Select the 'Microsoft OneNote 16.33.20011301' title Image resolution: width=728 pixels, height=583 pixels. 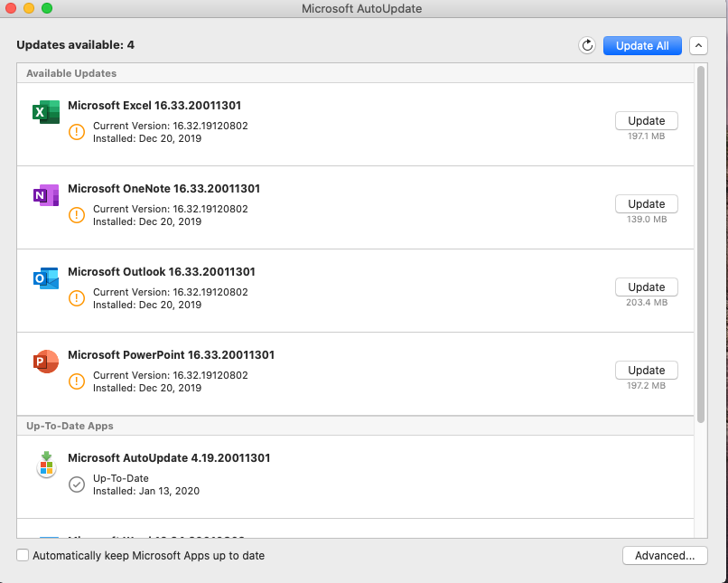163,189
